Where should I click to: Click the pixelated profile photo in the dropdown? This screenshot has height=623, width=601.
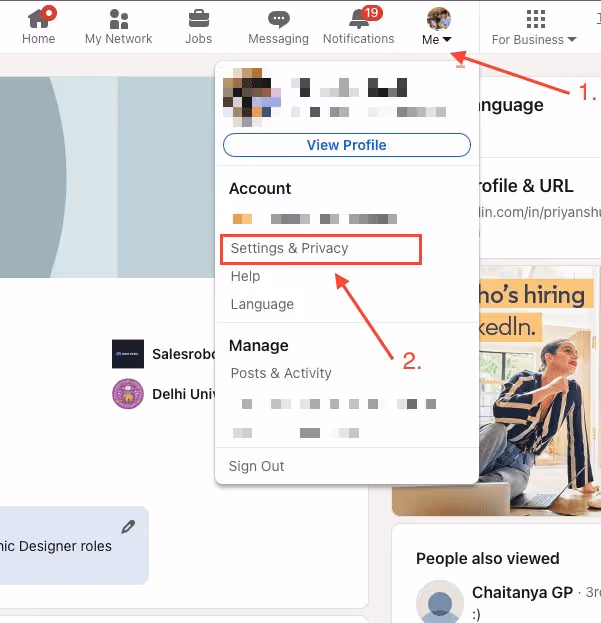coord(252,97)
